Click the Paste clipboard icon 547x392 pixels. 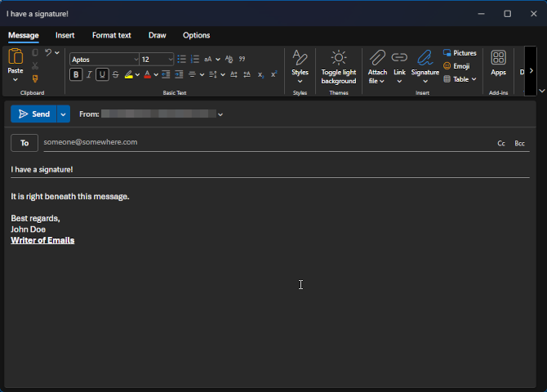(16, 56)
